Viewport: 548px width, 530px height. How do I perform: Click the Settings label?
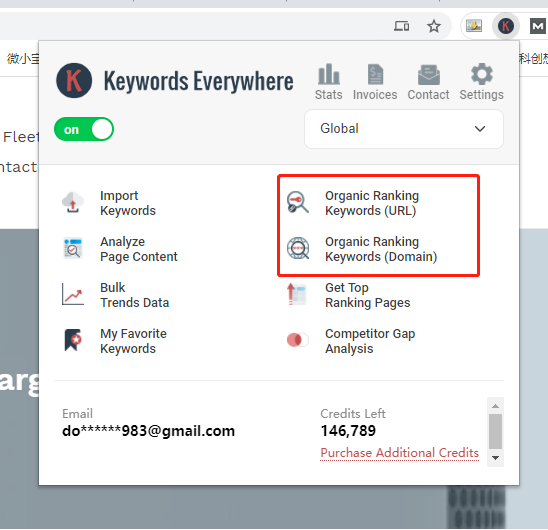482,95
